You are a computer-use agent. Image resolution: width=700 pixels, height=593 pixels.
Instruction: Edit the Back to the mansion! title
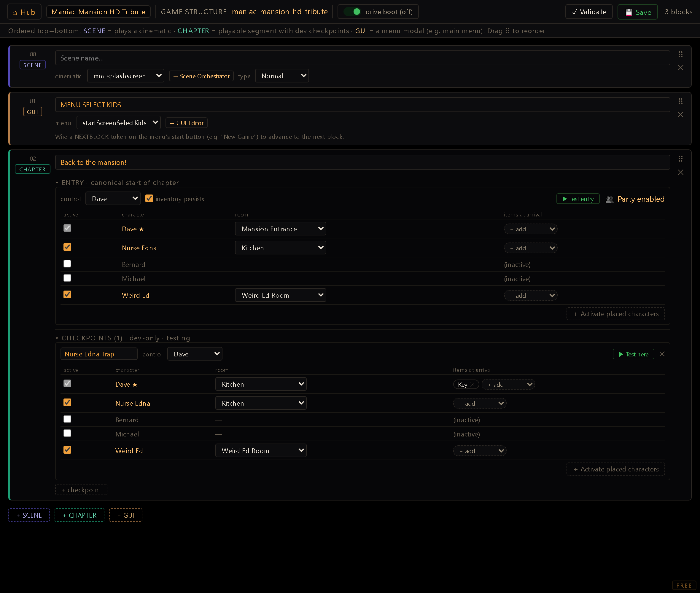click(x=362, y=162)
